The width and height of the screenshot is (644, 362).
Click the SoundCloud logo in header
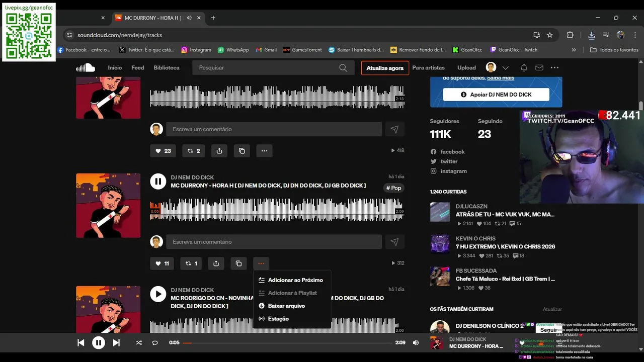tap(86, 67)
